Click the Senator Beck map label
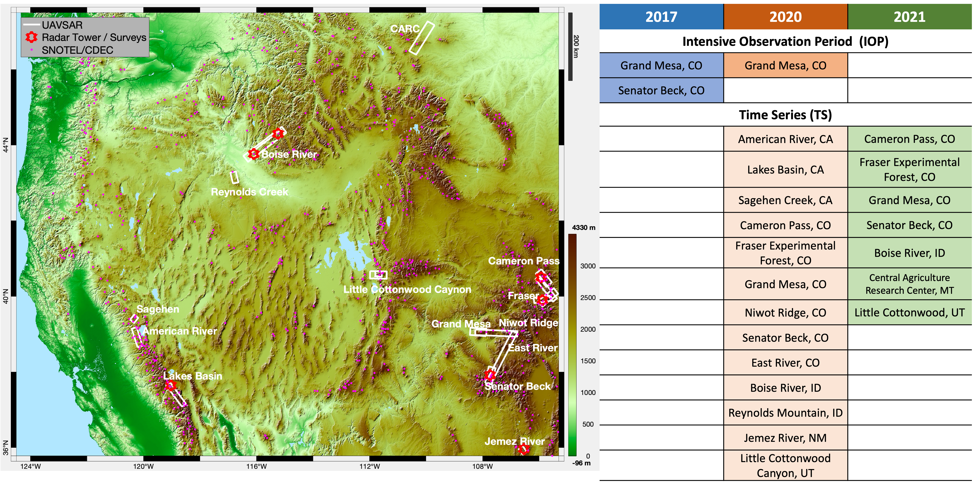Screen dimensions: 980x488 [517, 386]
